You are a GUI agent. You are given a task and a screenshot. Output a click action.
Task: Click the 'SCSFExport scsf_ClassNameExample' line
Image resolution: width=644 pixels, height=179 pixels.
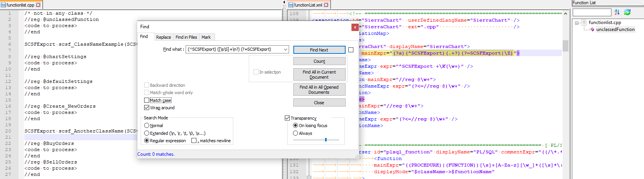click(x=81, y=44)
